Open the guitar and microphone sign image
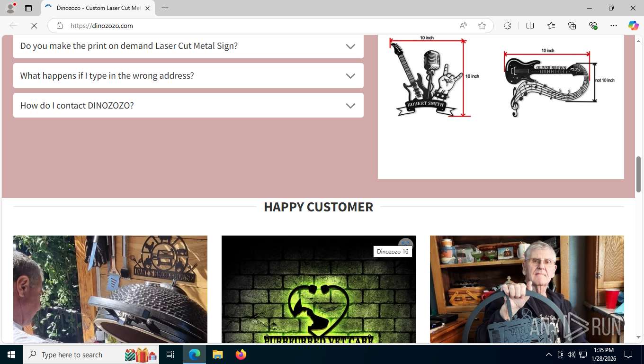Viewport: 644px width, 364px height. pos(430,76)
